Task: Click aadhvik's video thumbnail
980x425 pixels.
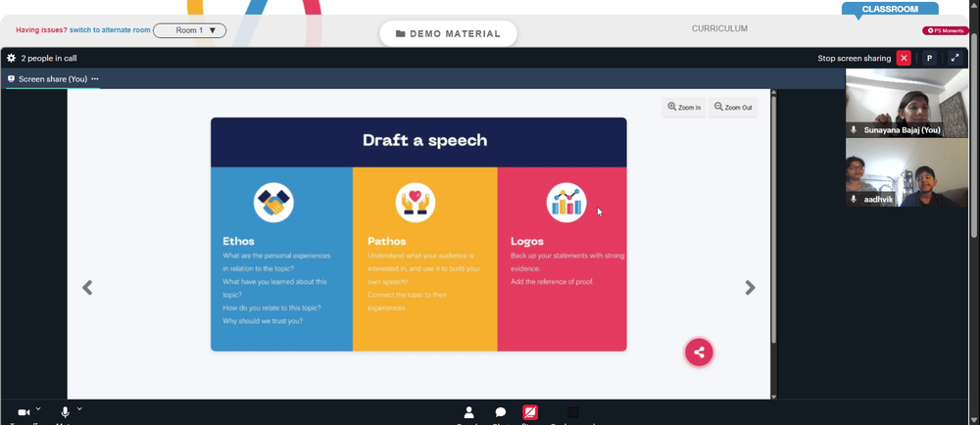Action: 906,172
